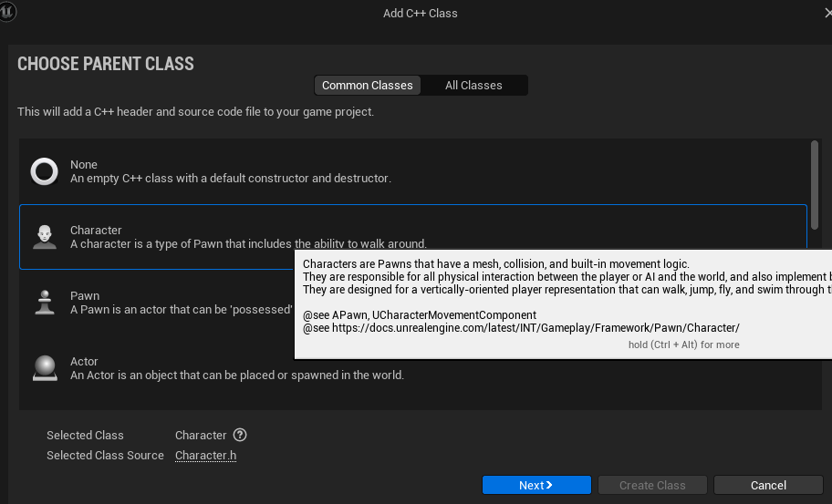The width and height of the screenshot is (832, 504).
Task: Click the Cancel button
Action: coord(768,485)
